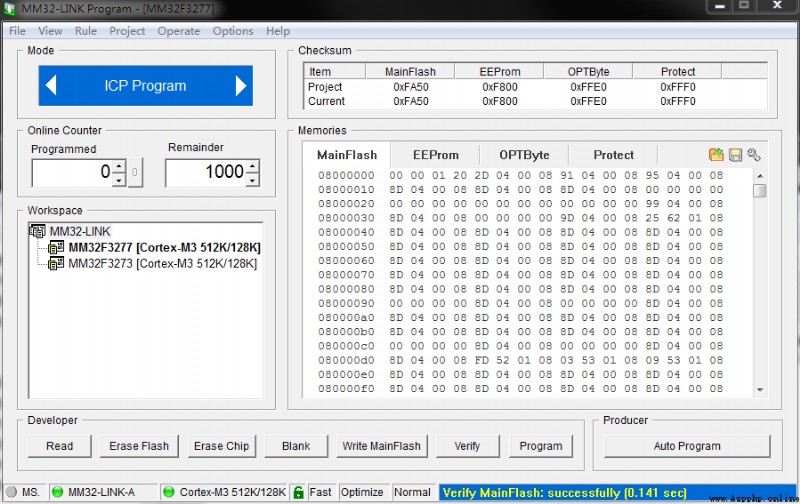Click the memory view scrollbar thumb
Image resolution: width=800 pixels, height=504 pixels.
[x=760, y=191]
